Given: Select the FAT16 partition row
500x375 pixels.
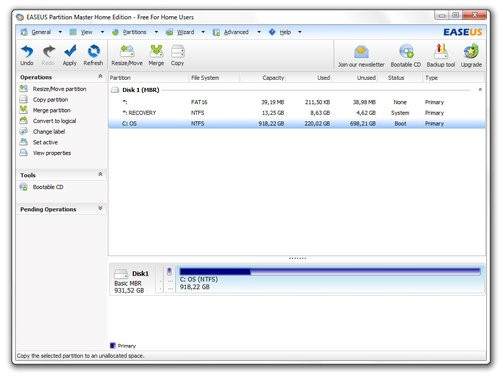Looking at the screenshot, I should (297, 102).
